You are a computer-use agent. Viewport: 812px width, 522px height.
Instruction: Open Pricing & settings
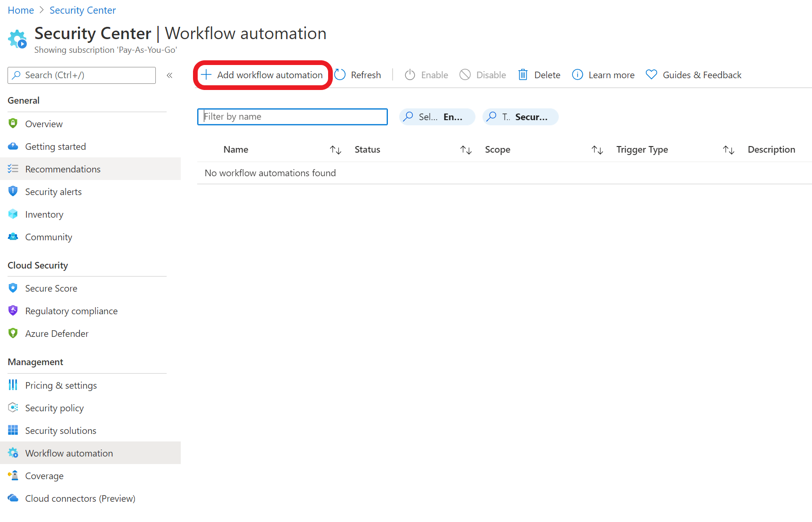click(x=90, y=385)
